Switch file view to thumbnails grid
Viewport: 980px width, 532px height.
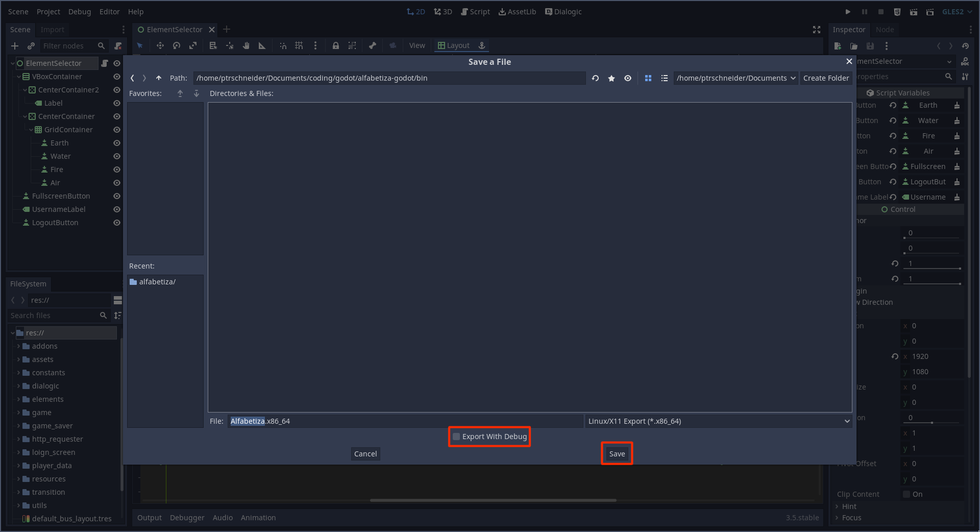pos(648,78)
